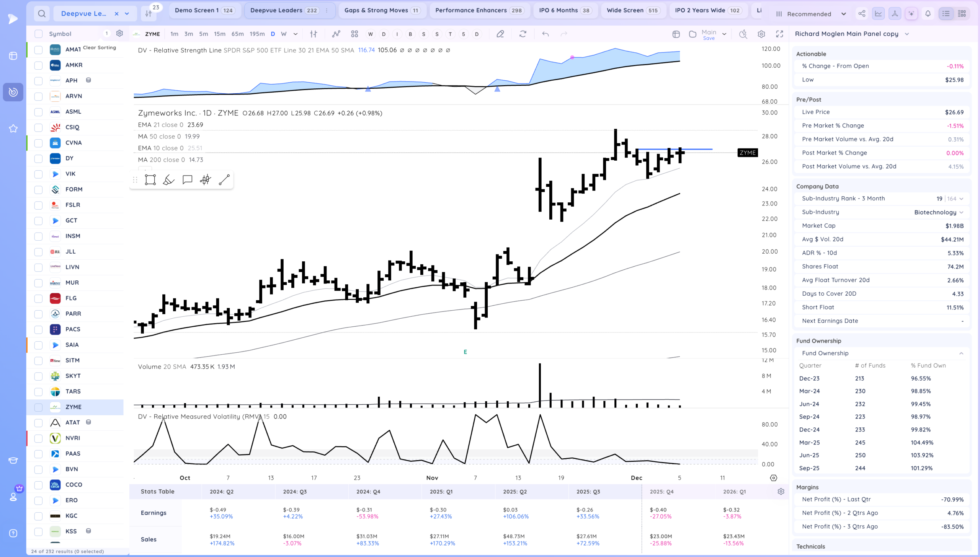Viewport: 980px width, 557px height.
Task: Collapse the Fund Ownership section
Action: click(x=961, y=353)
